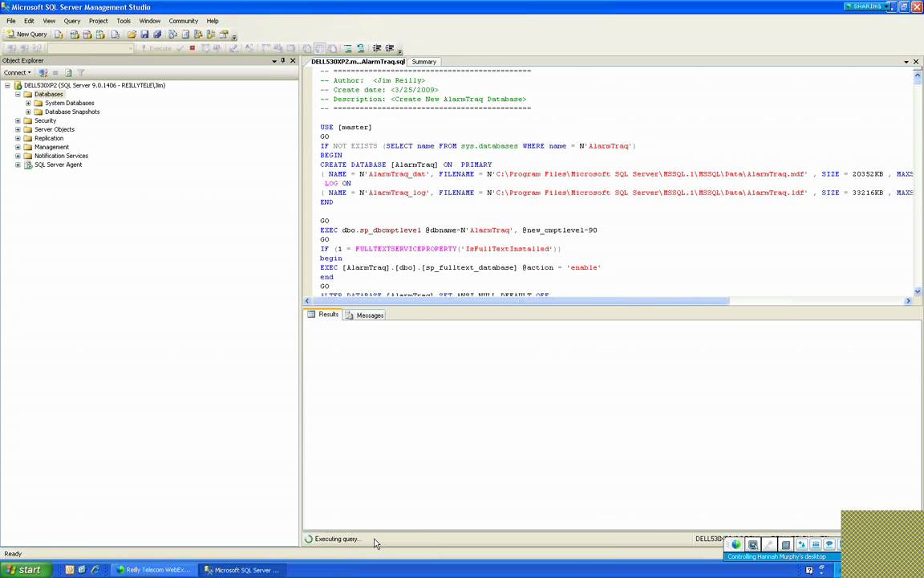Select the Results tab
The image size is (924, 578).
323,315
